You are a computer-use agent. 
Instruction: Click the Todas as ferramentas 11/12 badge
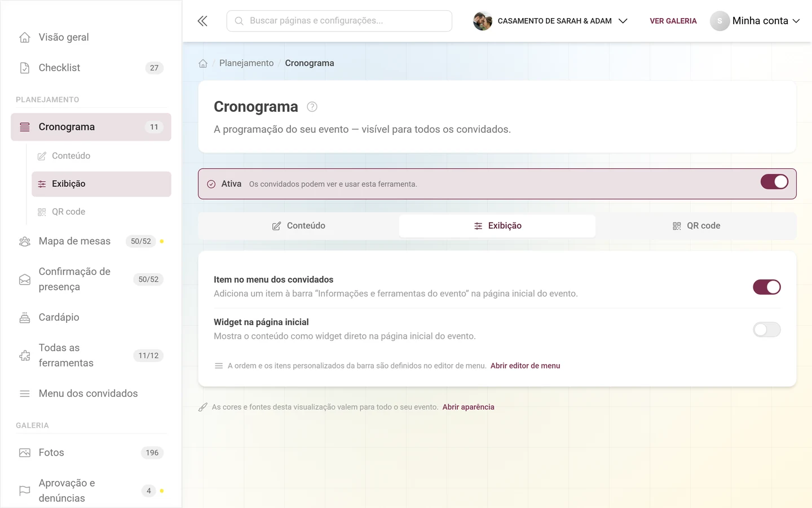point(148,356)
